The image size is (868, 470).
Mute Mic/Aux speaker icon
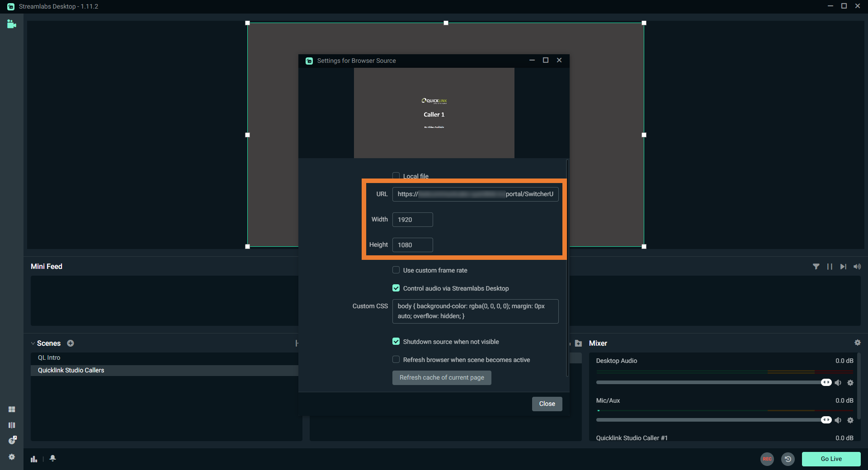click(838, 420)
